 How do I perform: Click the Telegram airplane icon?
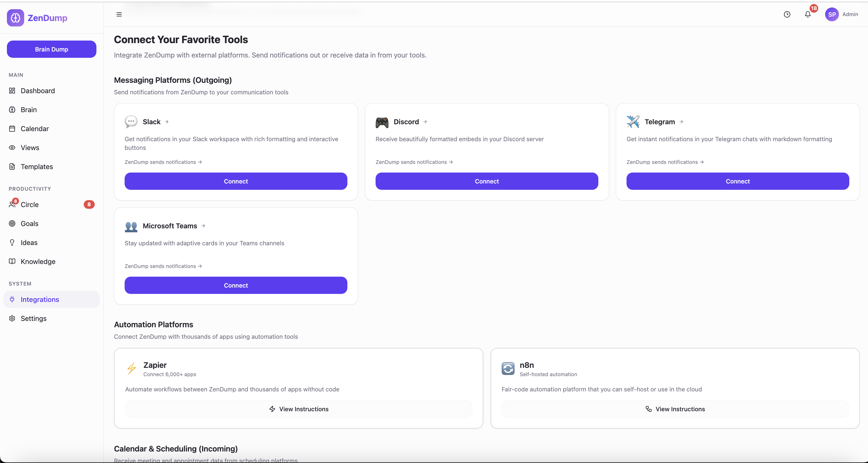point(633,122)
